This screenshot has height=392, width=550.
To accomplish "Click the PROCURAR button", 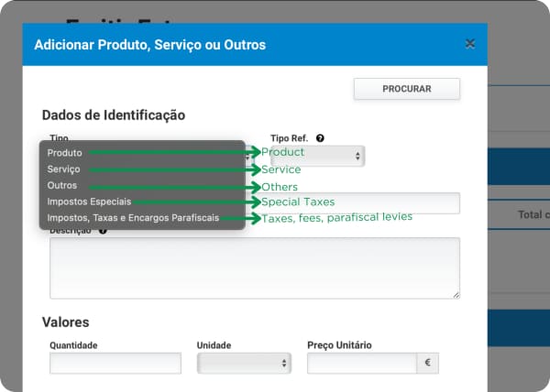I will coord(407,89).
